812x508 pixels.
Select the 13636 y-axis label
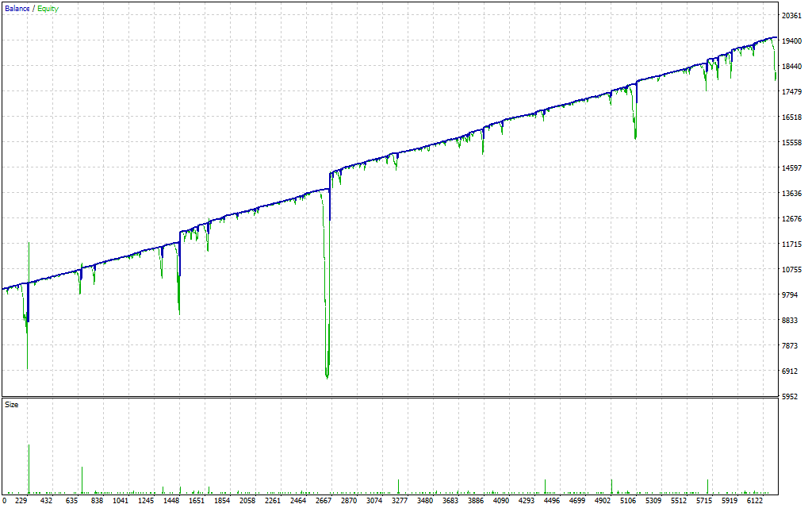(x=792, y=194)
